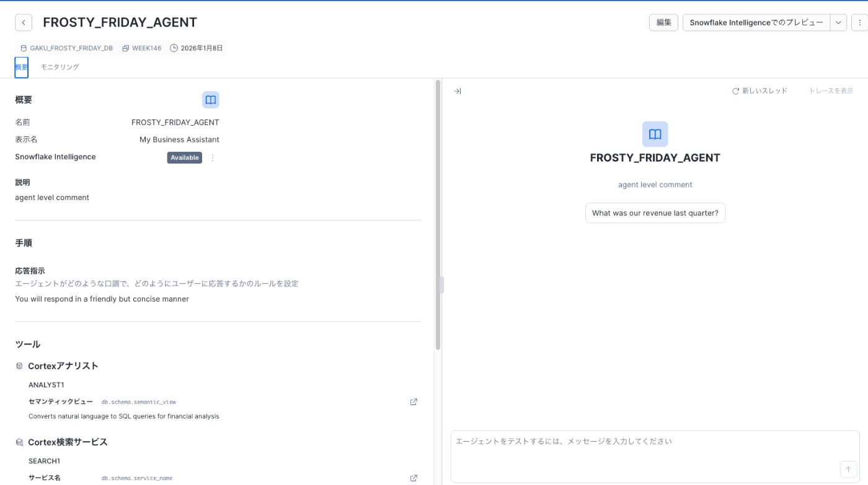Click the pane divider handle between panels

441,285
